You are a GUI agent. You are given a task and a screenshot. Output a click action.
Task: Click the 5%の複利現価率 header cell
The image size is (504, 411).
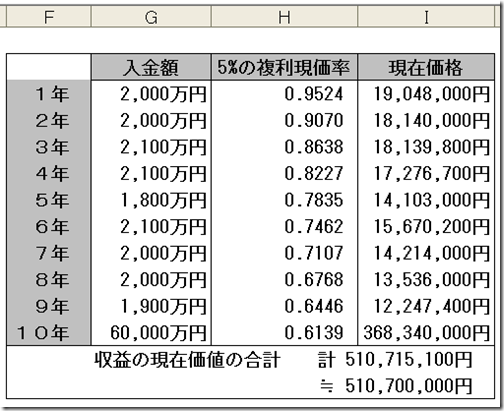[x=284, y=67]
